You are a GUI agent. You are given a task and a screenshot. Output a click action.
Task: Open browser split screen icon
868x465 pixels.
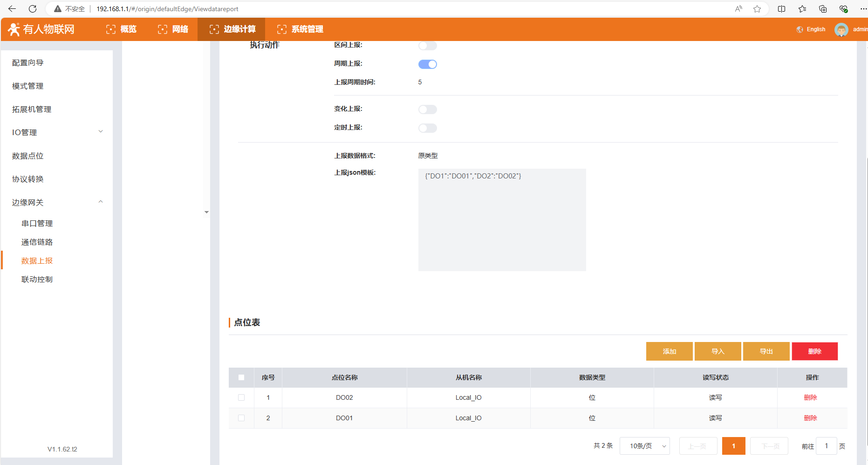782,9
